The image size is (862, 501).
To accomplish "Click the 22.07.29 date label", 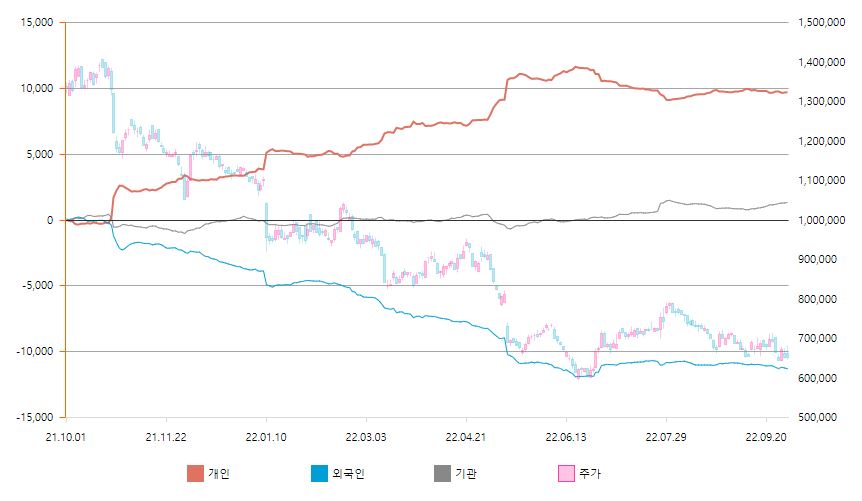I will tap(666, 435).
